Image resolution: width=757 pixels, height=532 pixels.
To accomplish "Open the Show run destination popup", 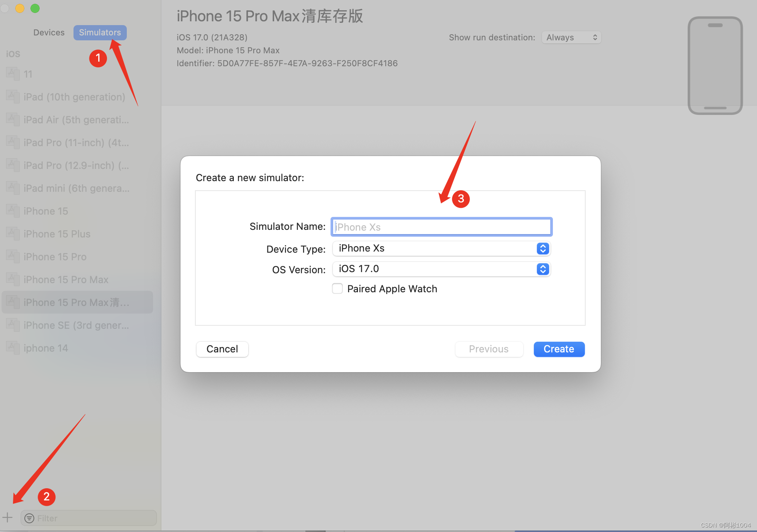I will click(571, 37).
